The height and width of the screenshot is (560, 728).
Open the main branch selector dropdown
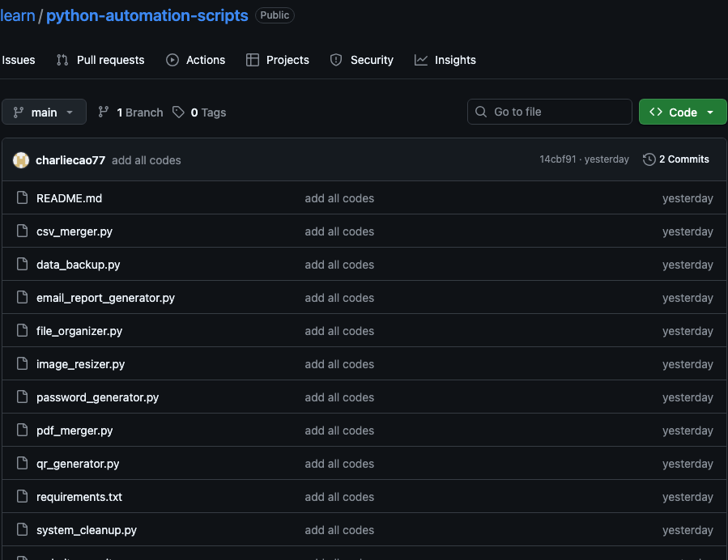point(44,112)
